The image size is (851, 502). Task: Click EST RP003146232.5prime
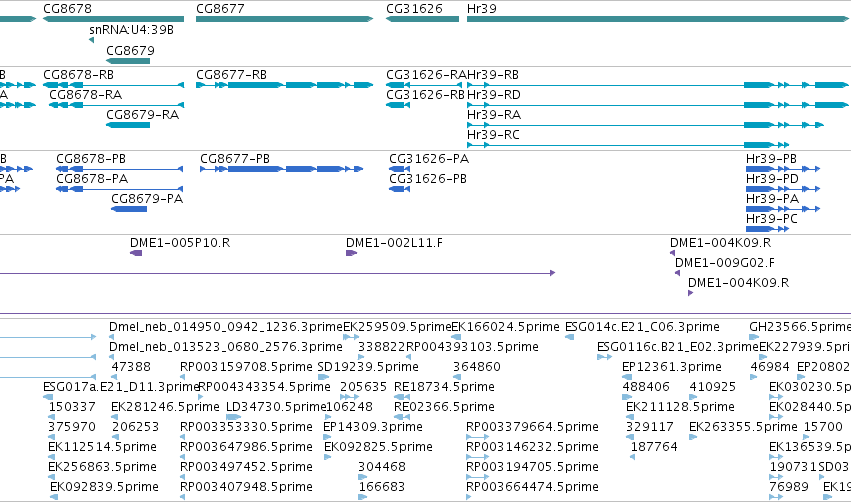tap(532, 447)
